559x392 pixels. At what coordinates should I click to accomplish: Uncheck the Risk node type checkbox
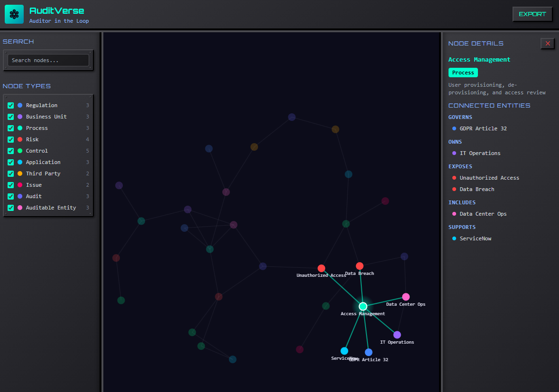click(x=10, y=139)
